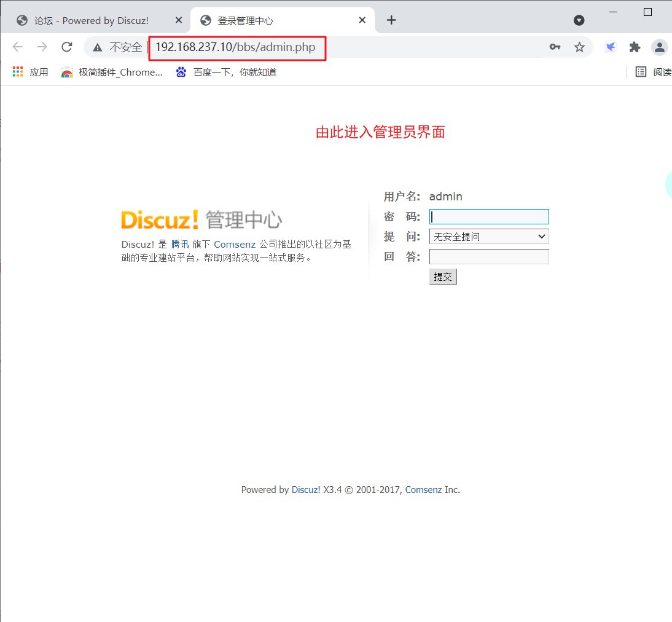The height and width of the screenshot is (622, 672).
Task: Close the 论坛 Powered by Discuz tab
Action: point(179,20)
